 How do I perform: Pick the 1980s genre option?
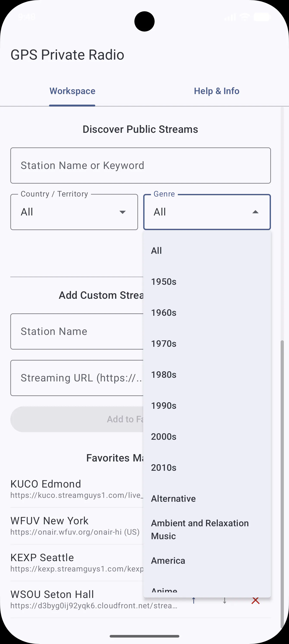[207, 375]
